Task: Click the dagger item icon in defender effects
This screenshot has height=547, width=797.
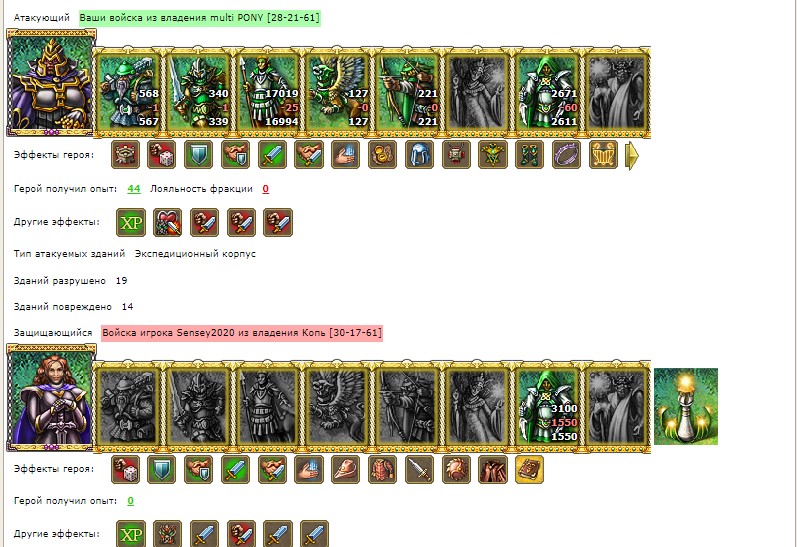Action: 419,469
